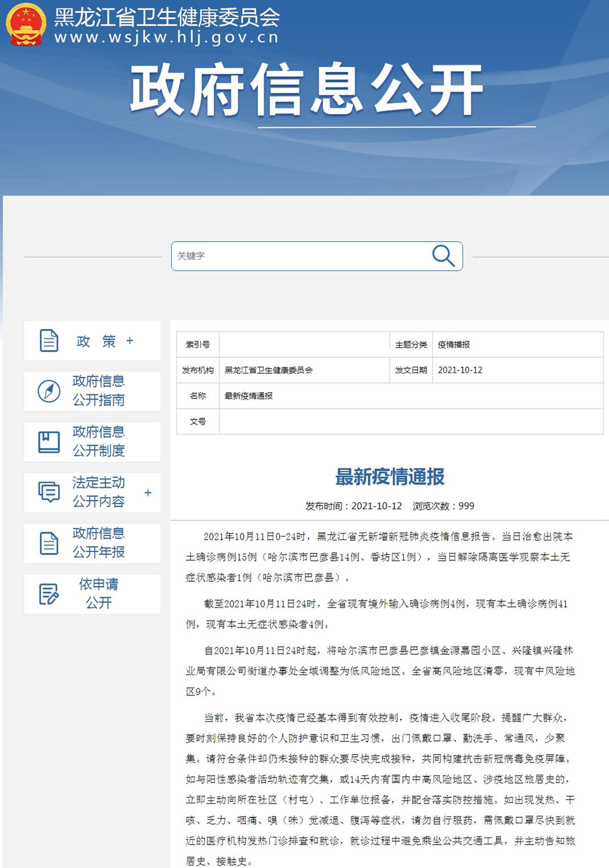Select the 政策 document icon in sidebar
Screen dimensions: 609x868
pyautogui.click(x=49, y=341)
